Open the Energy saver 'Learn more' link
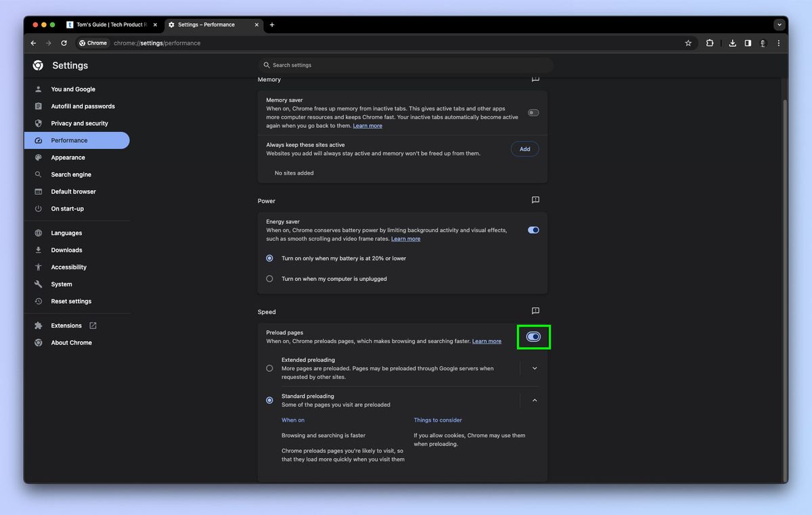This screenshot has width=812, height=515. point(405,238)
